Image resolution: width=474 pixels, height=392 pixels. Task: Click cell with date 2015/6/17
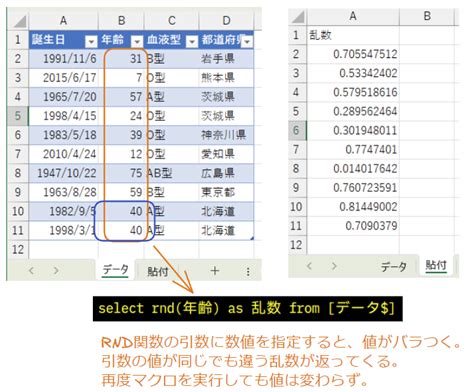pyautogui.click(x=63, y=78)
